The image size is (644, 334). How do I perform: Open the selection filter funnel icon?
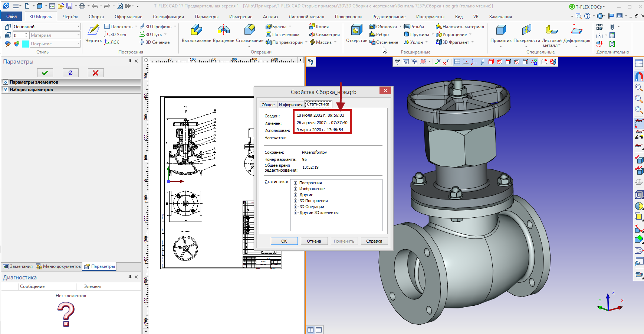point(397,62)
